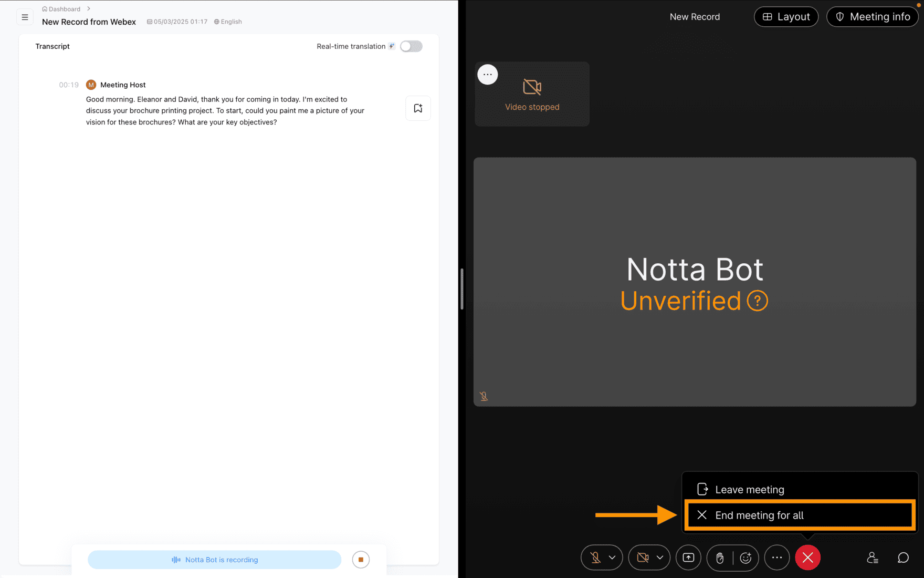Click the Notta Bot participant tile
924x578 pixels.
pos(695,282)
